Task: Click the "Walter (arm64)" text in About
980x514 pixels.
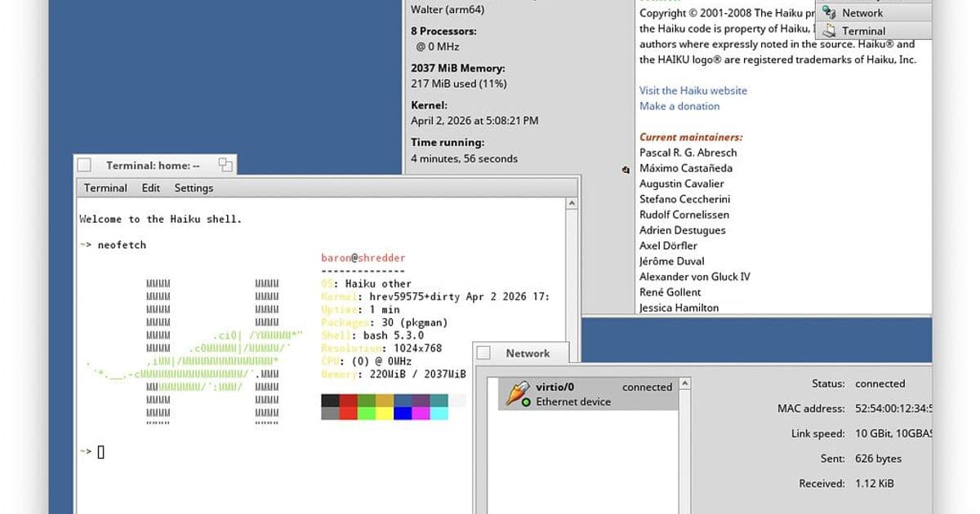Action: pos(447,10)
